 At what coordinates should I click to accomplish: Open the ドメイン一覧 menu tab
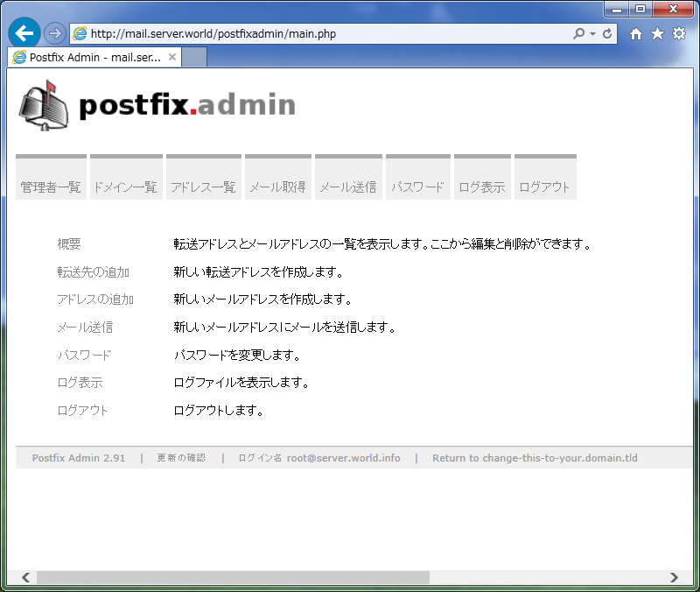pos(126,187)
